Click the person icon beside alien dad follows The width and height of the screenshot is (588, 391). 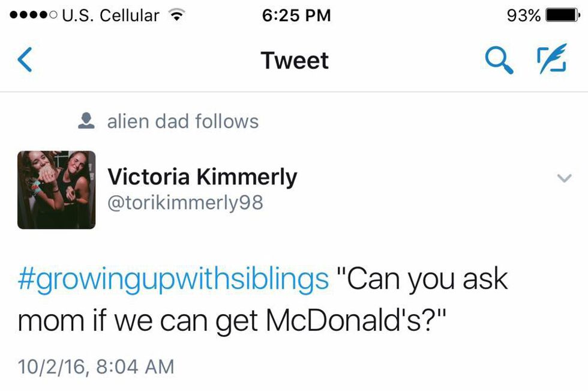pyautogui.click(x=87, y=121)
